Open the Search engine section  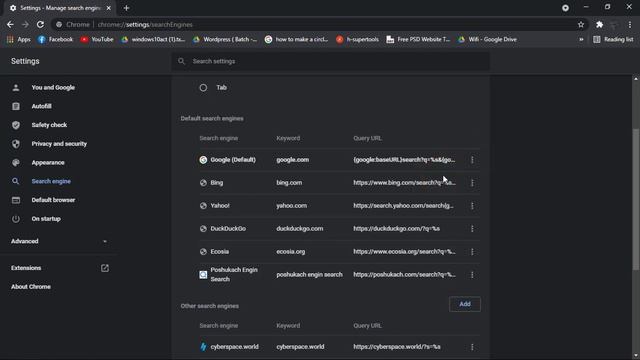coord(51,181)
